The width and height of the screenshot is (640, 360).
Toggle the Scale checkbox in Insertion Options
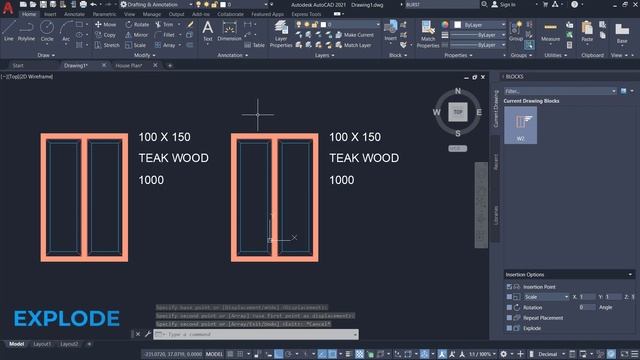[509, 297]
